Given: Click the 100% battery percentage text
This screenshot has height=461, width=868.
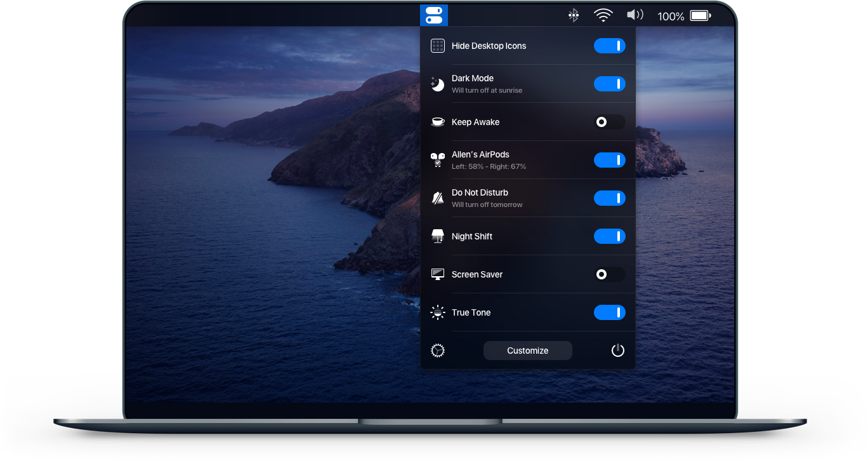Looking at the screenshot, I should (x=671, y=17).
